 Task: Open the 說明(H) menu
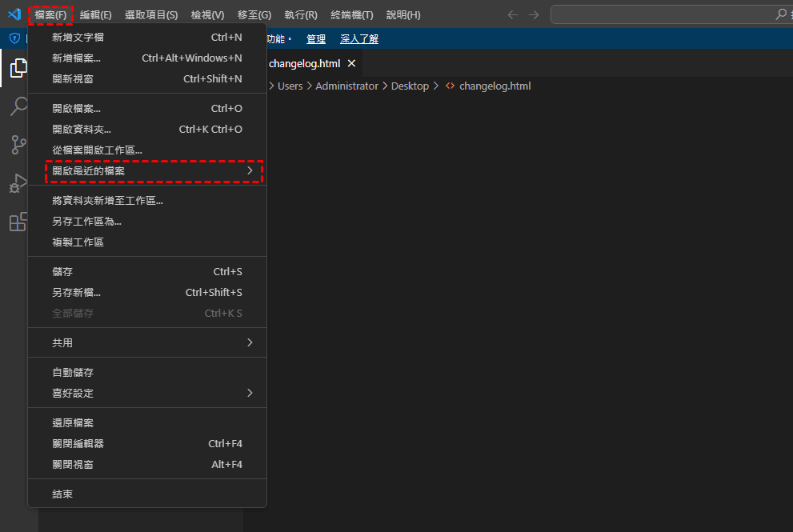[403, 14]
